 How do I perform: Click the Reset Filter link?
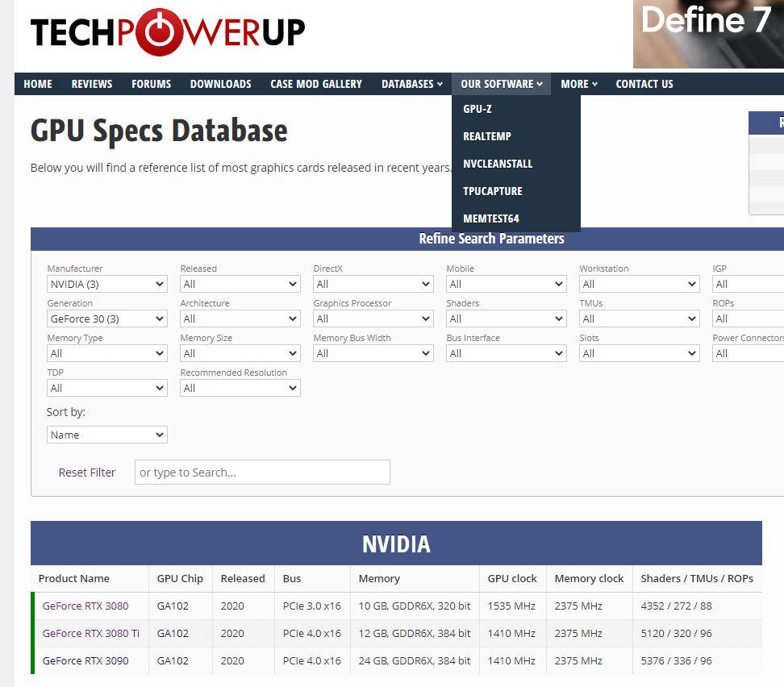(x=87, y=473)
